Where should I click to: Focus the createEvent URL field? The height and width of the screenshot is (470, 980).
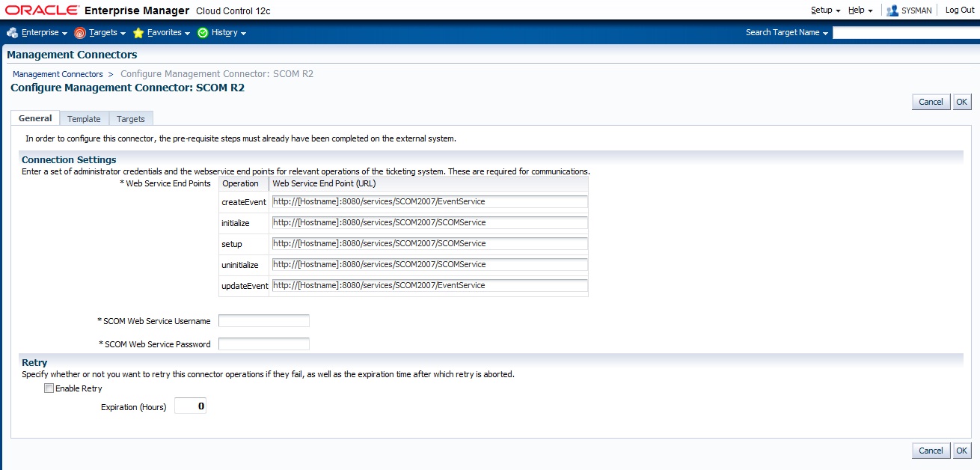[429, 202]
